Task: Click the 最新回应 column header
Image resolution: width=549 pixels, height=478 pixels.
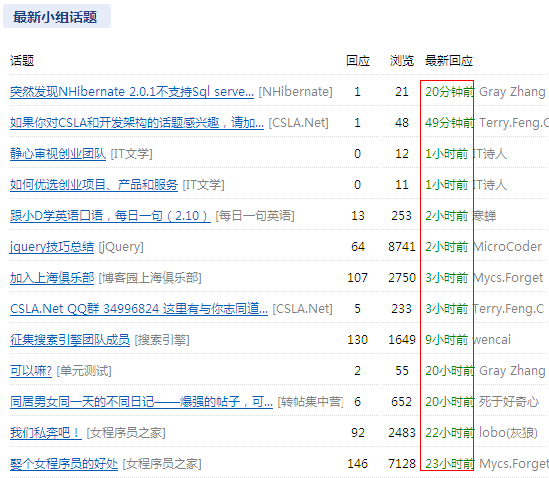Action: [449, 61]
